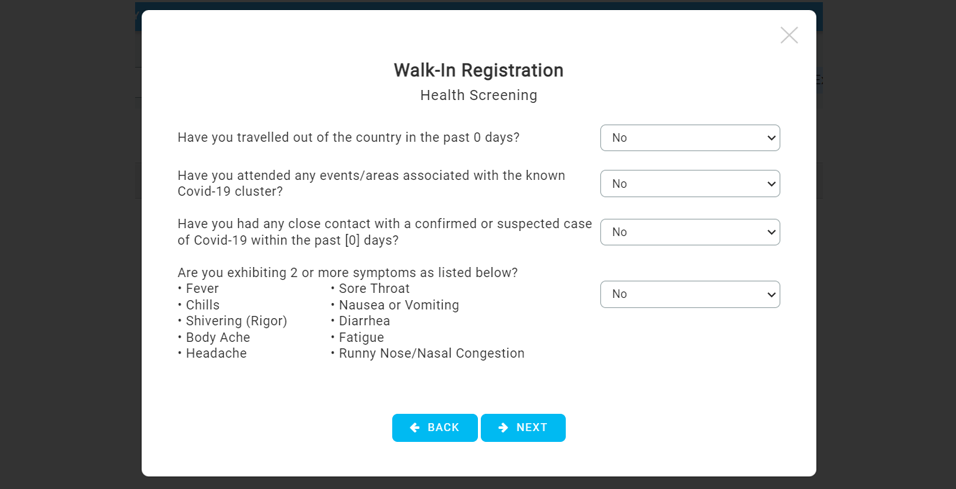
Task: Click the Fever symptom list item
Action: (x=198, y=288)
